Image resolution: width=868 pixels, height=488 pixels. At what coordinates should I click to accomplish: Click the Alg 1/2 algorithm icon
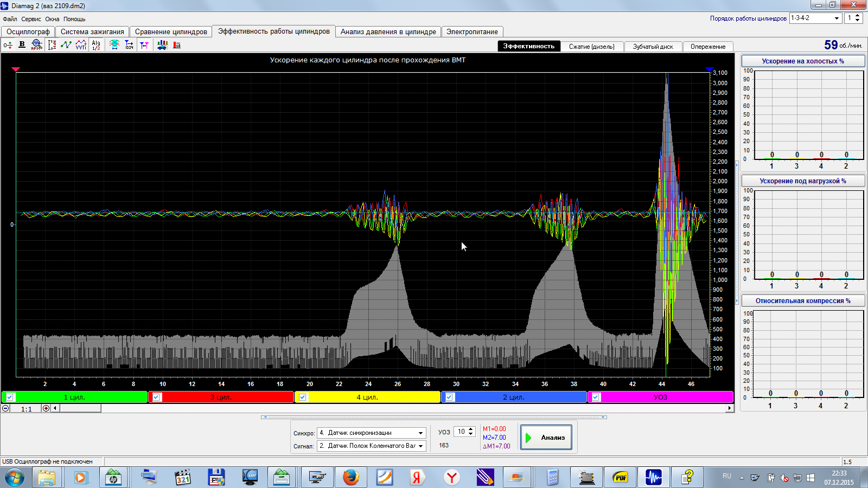tap(96, 45)
